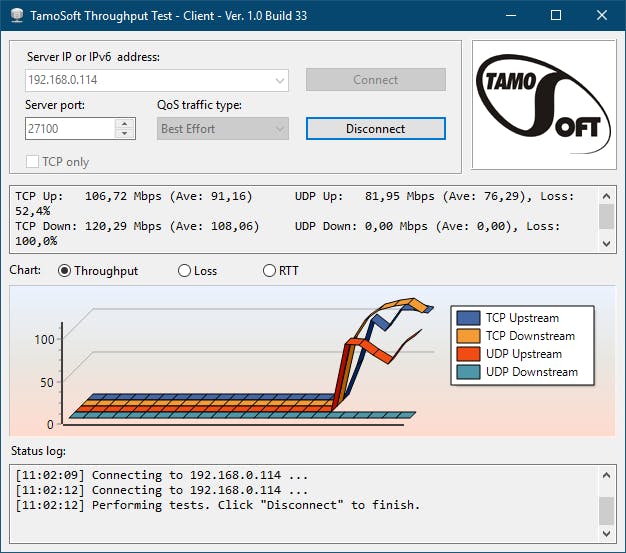Open the QoS traffic type Best Effort dropdown
The image size is (626, 553).
[x=280, y=129]
